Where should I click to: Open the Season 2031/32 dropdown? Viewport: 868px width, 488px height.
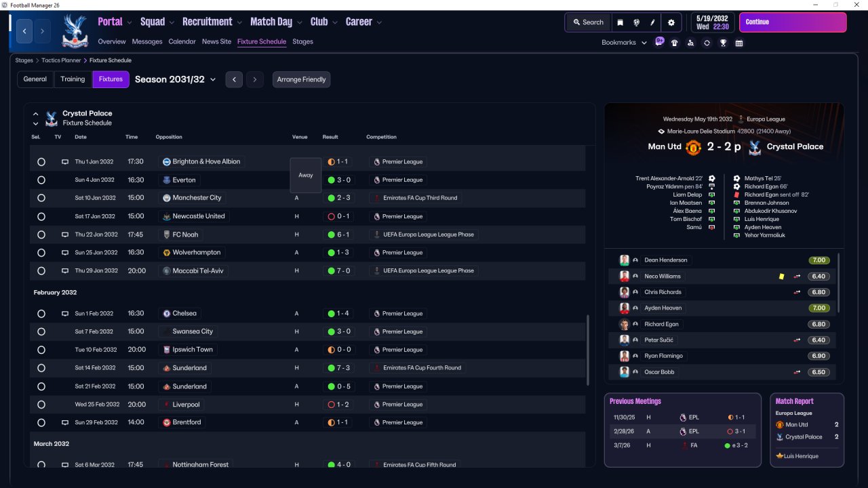pyautogui.click(x=175, y=79)
